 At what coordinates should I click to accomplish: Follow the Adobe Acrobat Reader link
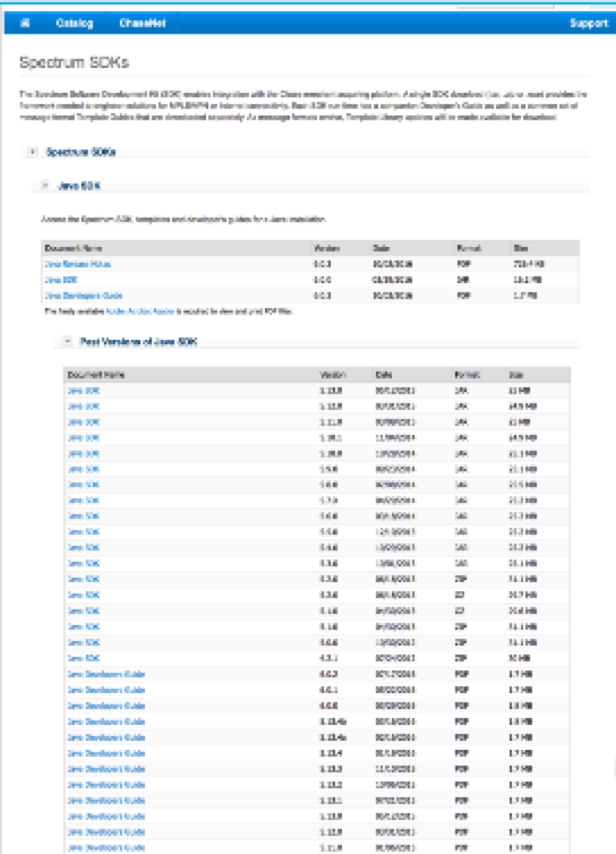click(x=140, y=311)
